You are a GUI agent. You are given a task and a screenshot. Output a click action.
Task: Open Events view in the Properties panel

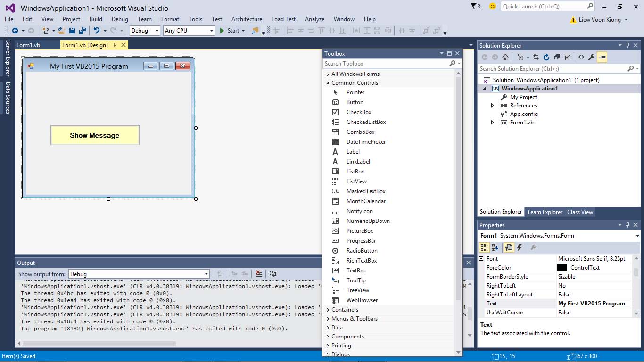pyautogui.click(x=519, y=247)
